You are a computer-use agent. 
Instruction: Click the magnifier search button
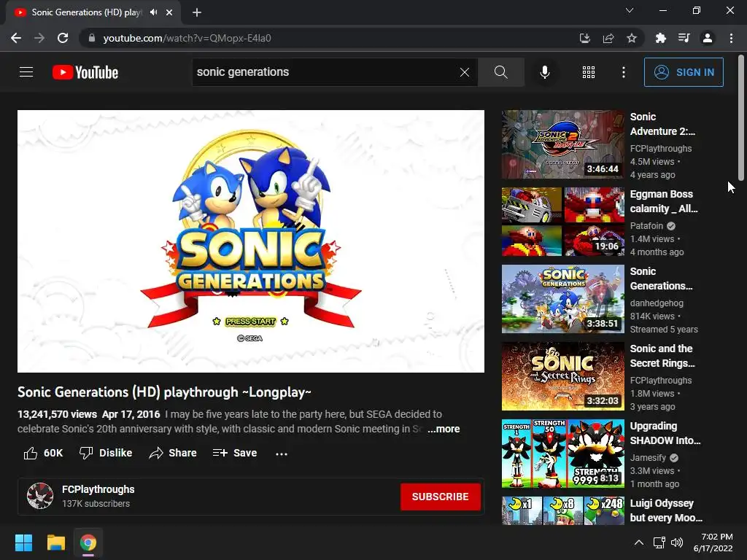[x=500, y=72]
